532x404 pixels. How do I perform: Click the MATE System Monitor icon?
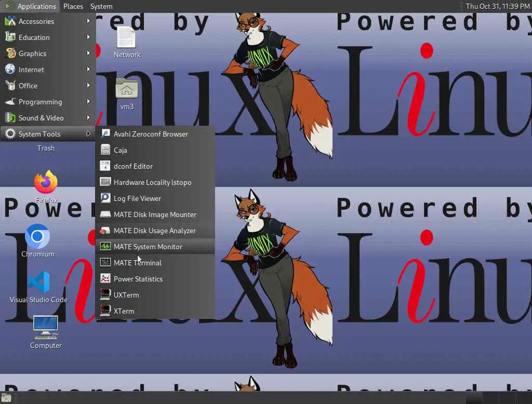pos(105,246)
